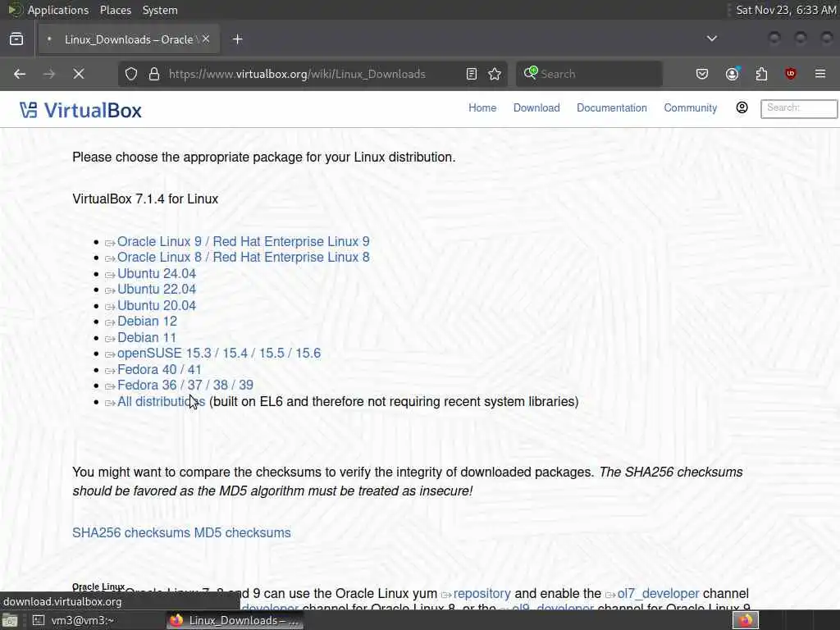Open the Community nav link

(690, 107)
